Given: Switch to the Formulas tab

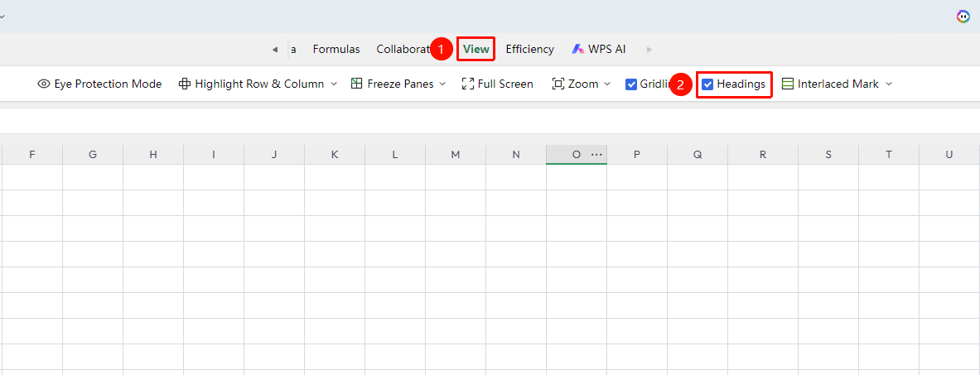Looking at the screenshot, I should 336,49.
